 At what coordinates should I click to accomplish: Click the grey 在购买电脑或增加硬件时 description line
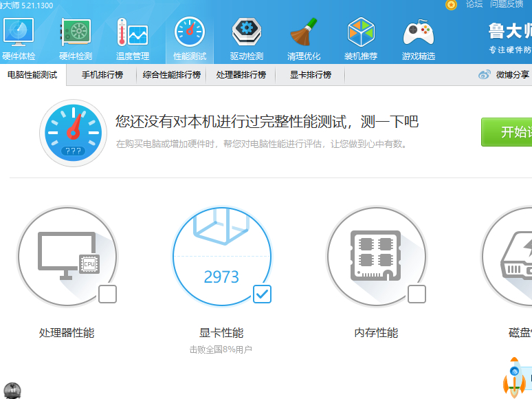[261, 144]
